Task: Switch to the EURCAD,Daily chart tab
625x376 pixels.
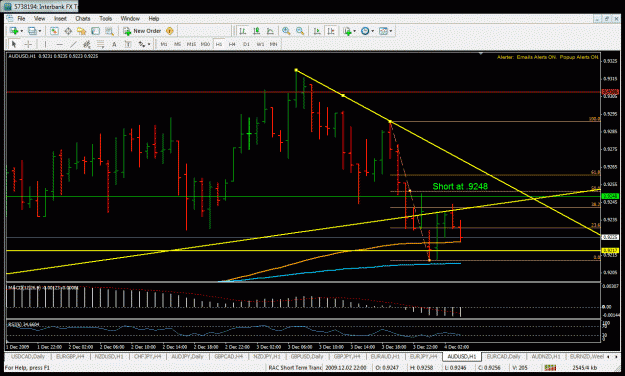Action: 503,356
